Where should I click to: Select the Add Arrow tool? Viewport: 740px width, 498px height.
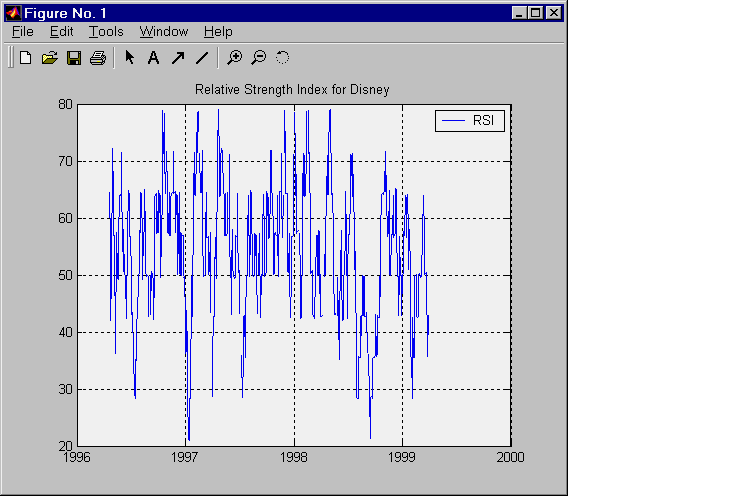178,58
